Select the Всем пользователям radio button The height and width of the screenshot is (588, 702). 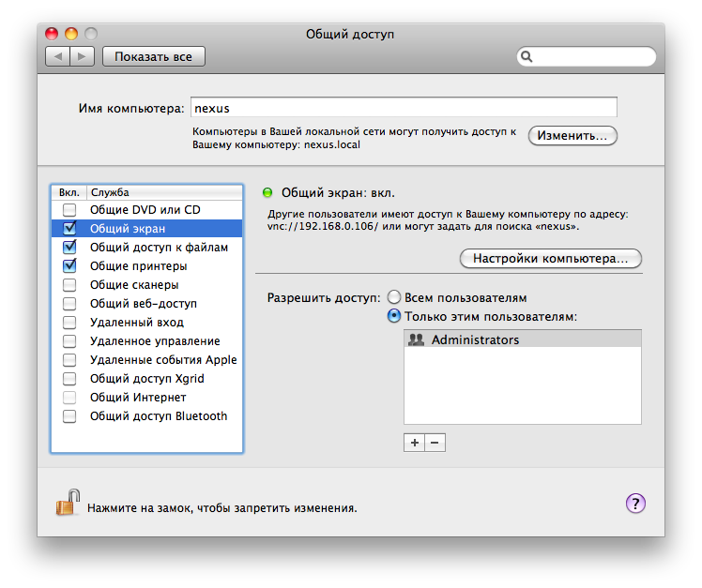(x=394, y=297)
